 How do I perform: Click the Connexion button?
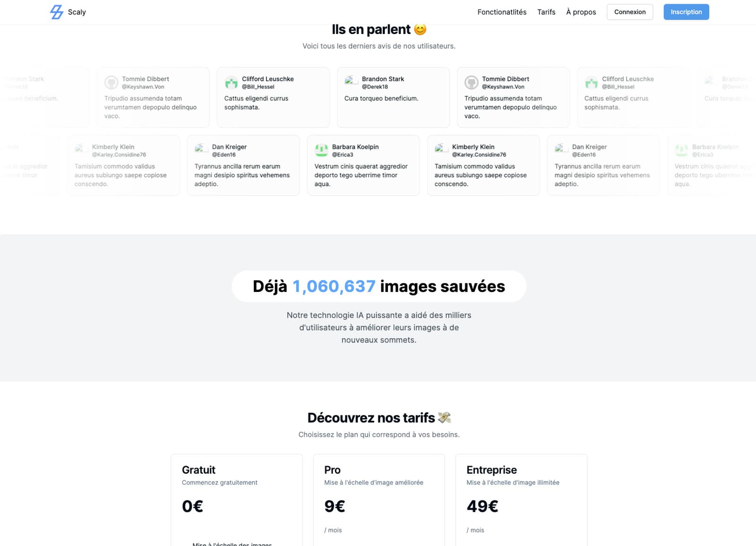[630, 12]
